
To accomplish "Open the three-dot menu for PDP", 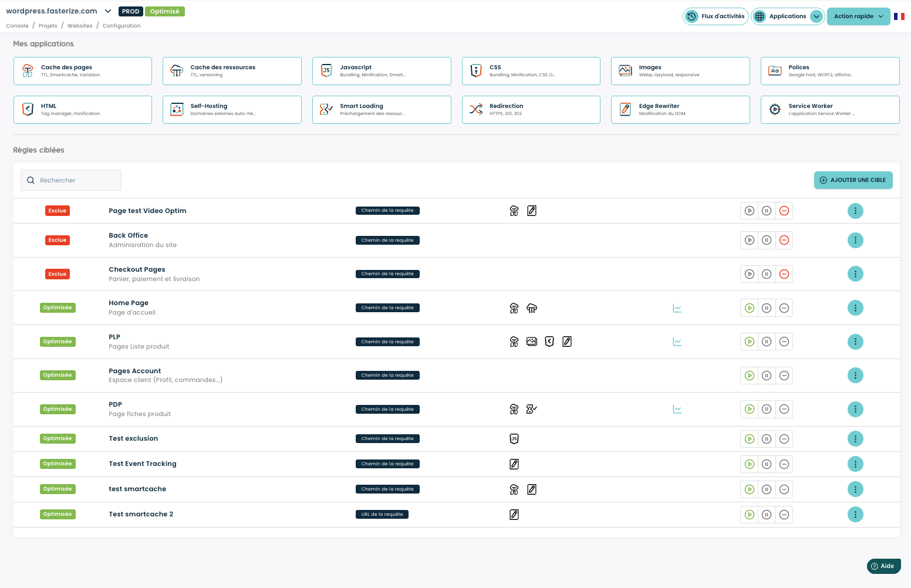I will [855, 410].
